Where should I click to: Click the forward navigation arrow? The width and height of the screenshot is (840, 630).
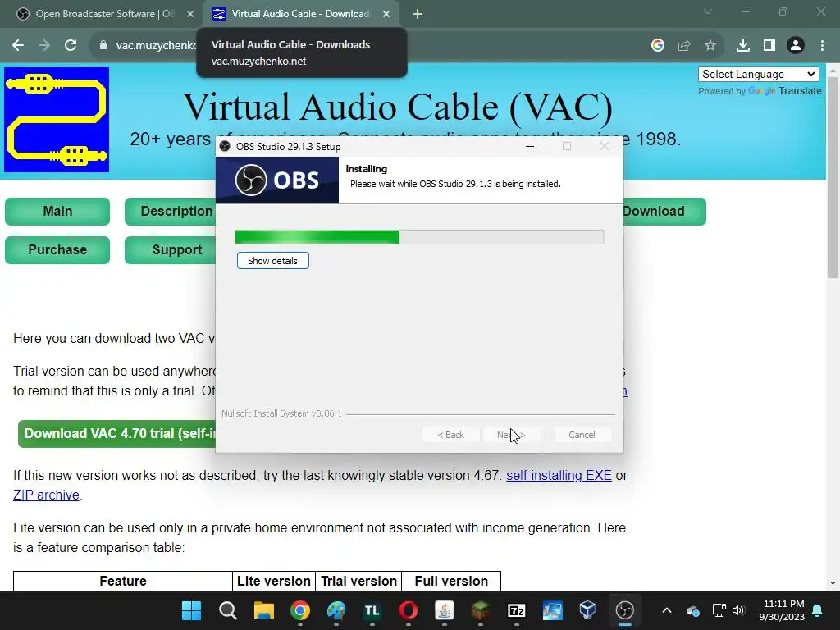(44, 46)
